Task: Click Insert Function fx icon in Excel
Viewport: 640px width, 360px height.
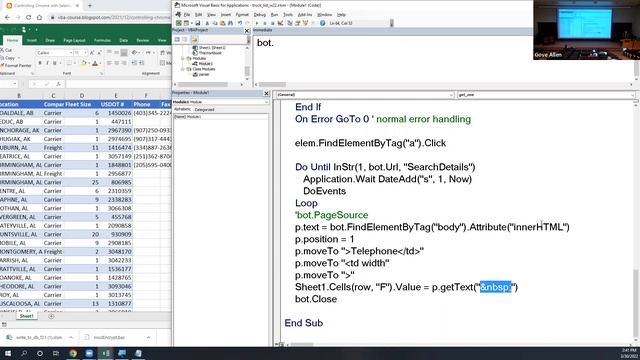Action: click(58, 84)
